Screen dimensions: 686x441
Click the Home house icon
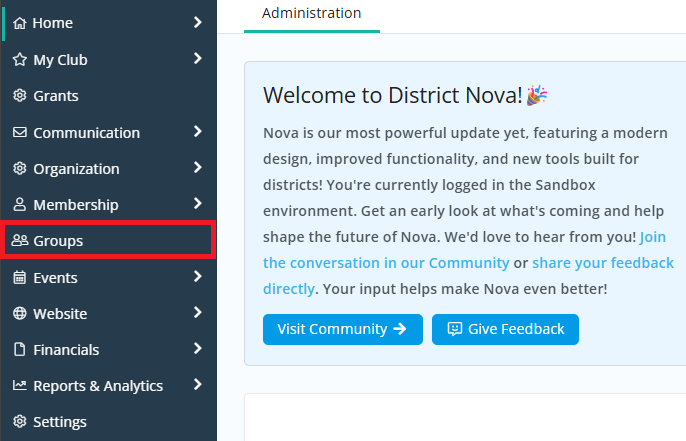tap(19, 23)
